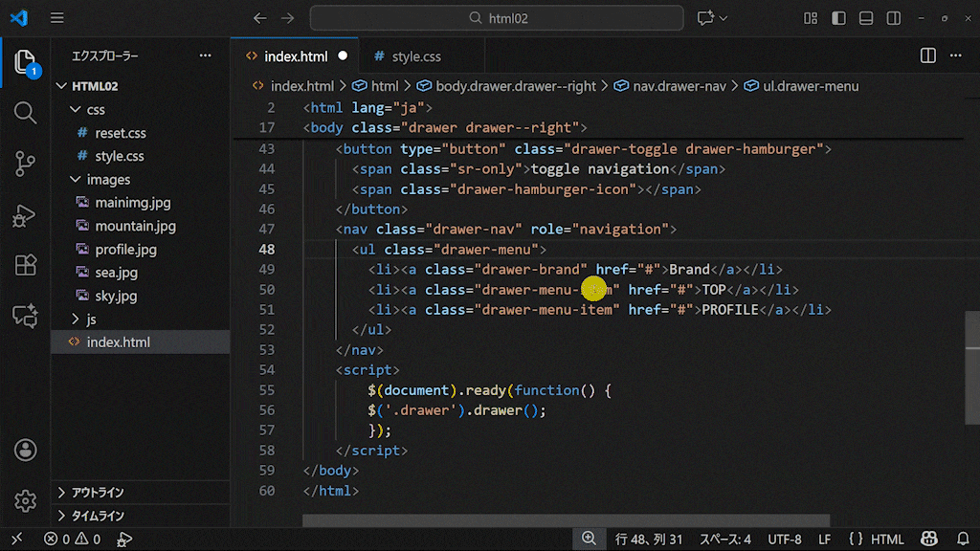Open the Extensions view
Viewport: 980px width, 551px height.
point(25,265)
